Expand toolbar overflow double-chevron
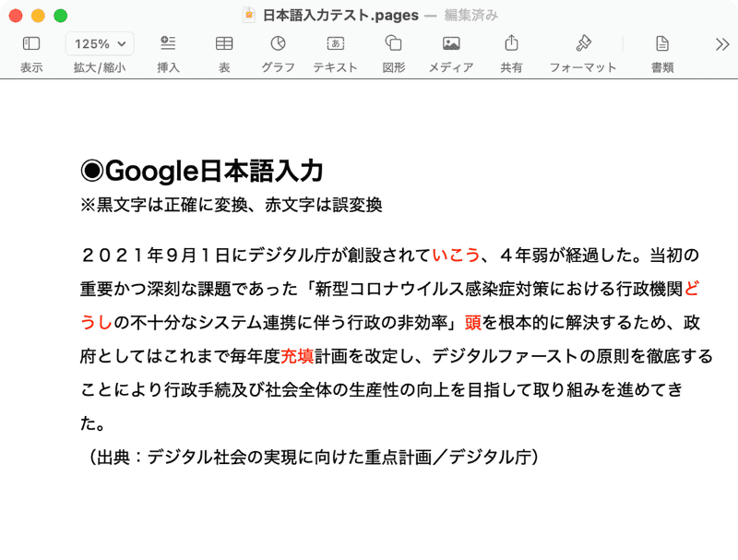Image resolution: width=738 pixels, height=560 pixels. 722,44
